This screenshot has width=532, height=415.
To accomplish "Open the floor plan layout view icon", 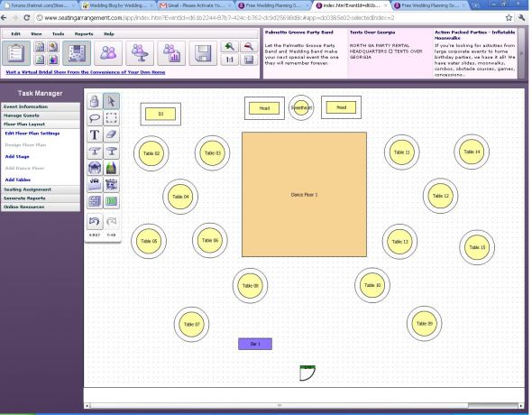I will [77, 53].
